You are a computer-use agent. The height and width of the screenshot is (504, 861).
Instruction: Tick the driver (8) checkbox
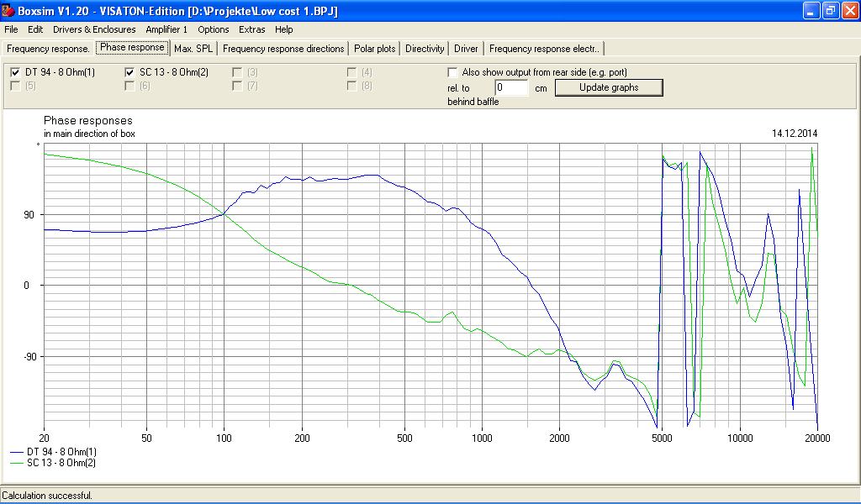pyautogui.click(x=352, y=87)
